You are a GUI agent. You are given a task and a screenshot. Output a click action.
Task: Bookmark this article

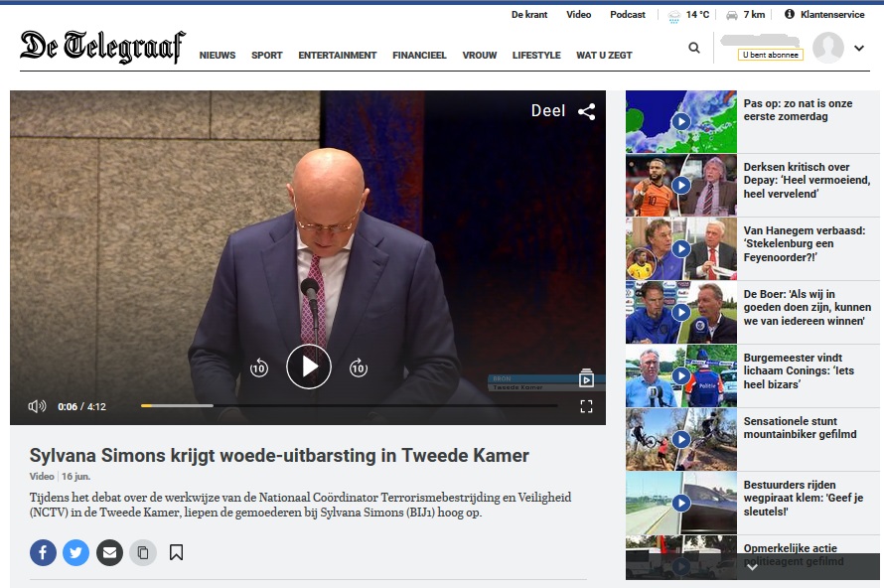[x=176, y=552]
